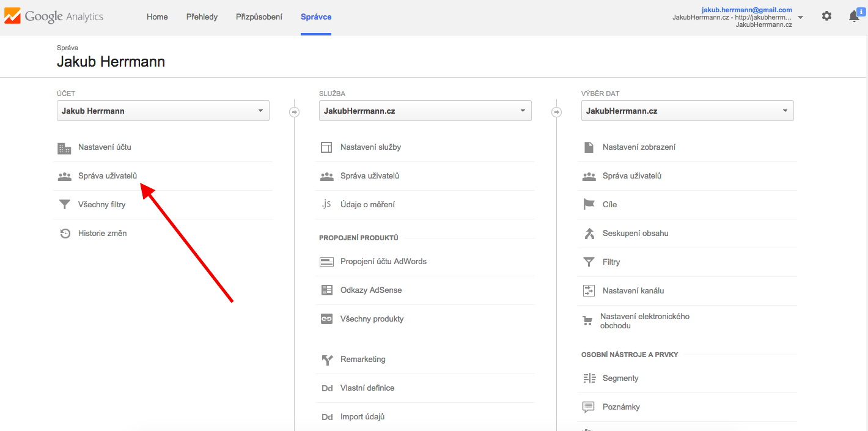Viewport: 868px width, 431px height.
Task: Click the table icon for Odkazy AdSense
Action: click(x=326, y=290)
